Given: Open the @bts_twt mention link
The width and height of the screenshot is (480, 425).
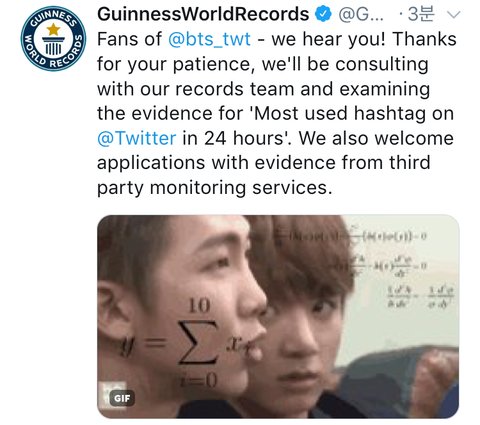Looking at the screenshot, I should [209, 39].
